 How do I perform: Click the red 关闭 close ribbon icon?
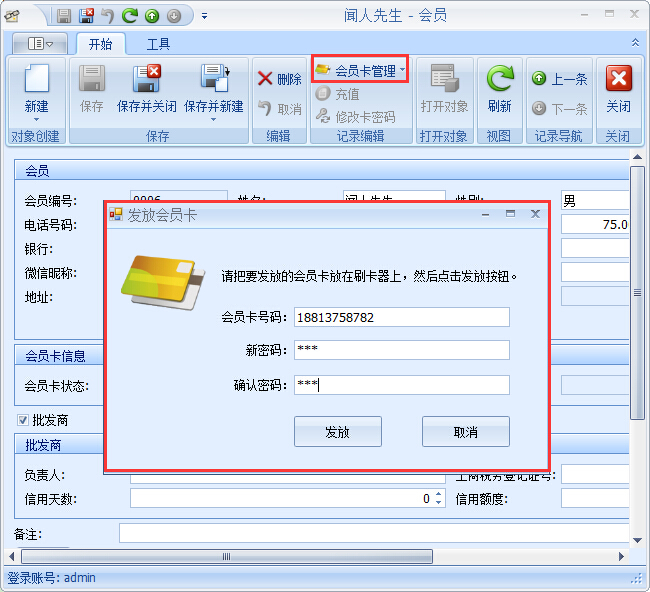click(618, 79)
